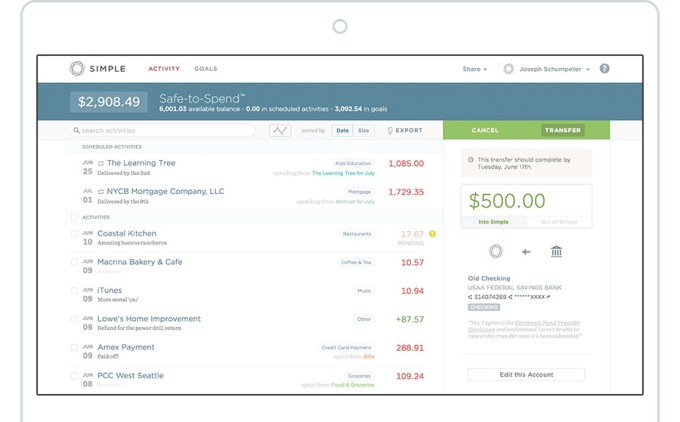Open the Macrina Bakery & Cafe transaction

pyautogui.click(x=140, y=262)
